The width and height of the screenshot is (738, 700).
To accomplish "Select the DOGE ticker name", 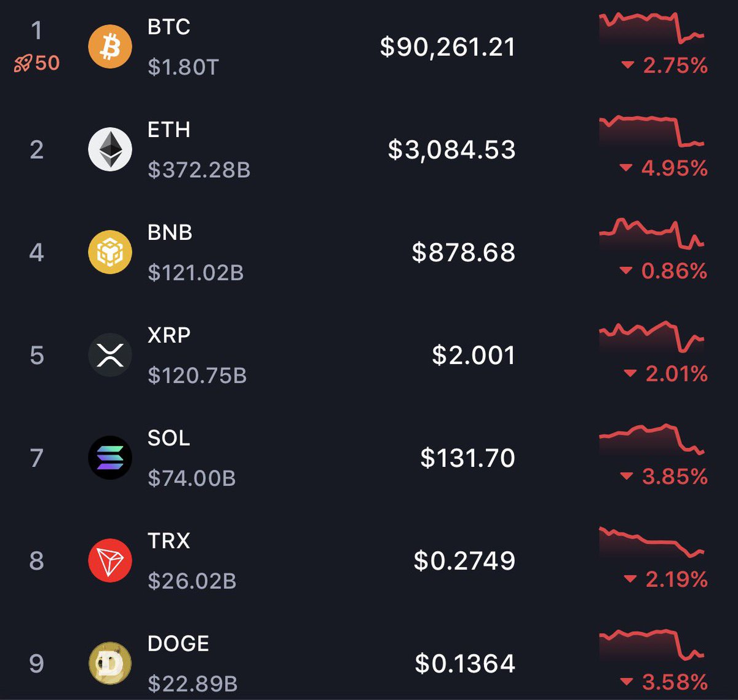I will [178, 643].
